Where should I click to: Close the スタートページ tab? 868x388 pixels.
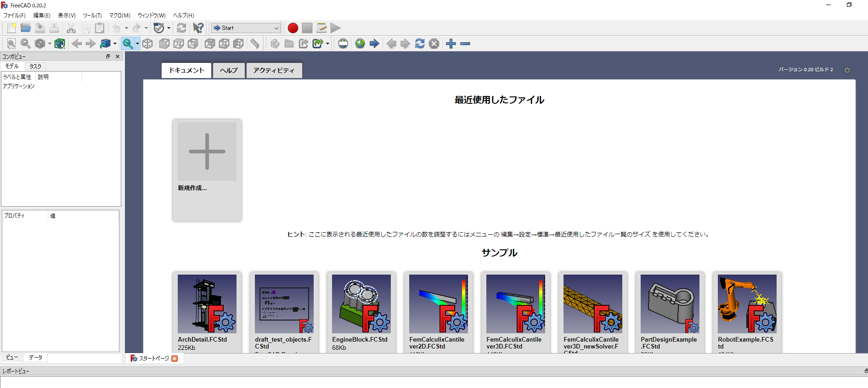(x=175, y=359)
